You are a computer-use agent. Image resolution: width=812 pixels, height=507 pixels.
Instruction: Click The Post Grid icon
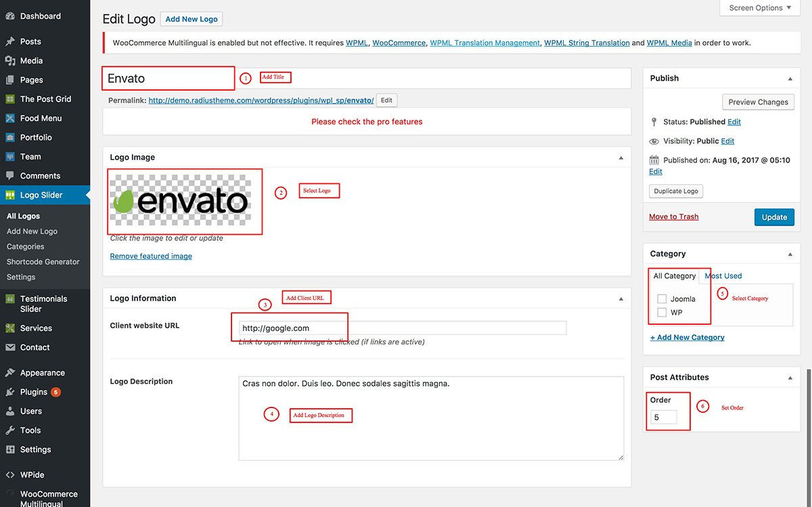tap(10, 99)
